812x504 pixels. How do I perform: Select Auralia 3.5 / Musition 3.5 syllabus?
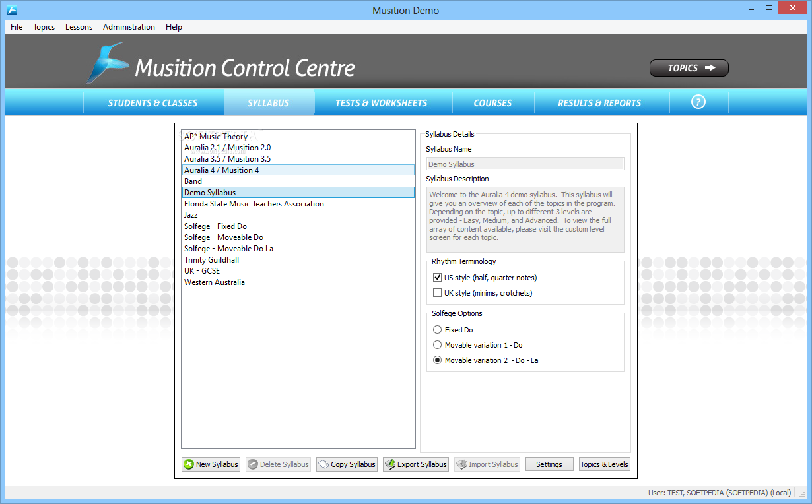point(298,159)
